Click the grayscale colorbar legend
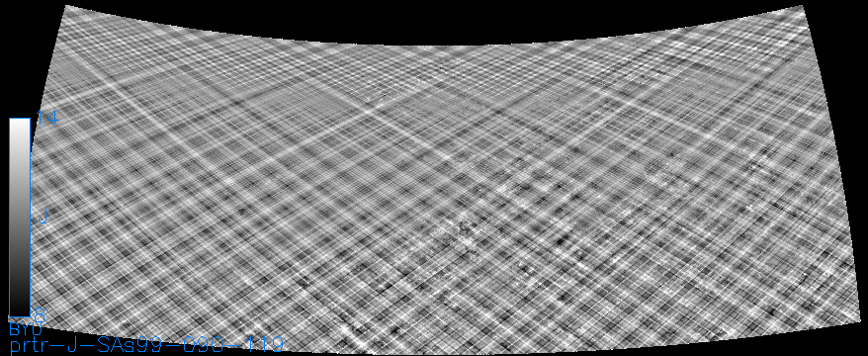This screenshot has width=868, height=356. coord(20,217)
